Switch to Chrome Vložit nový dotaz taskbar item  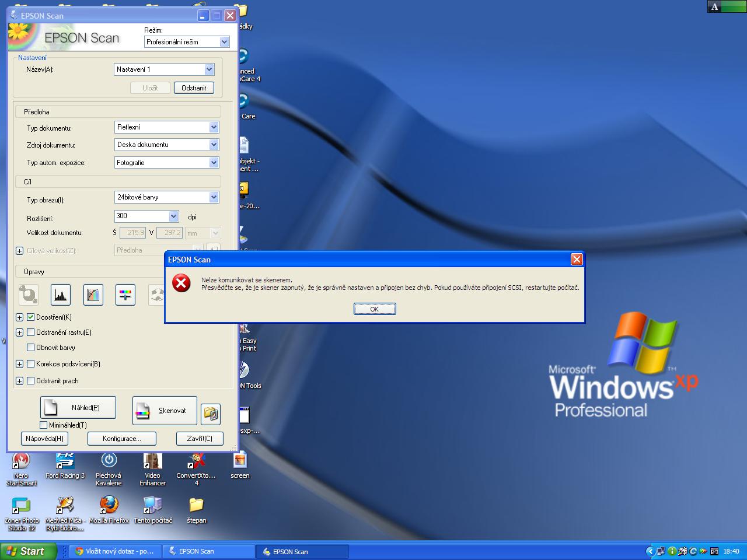click(115, 551)
